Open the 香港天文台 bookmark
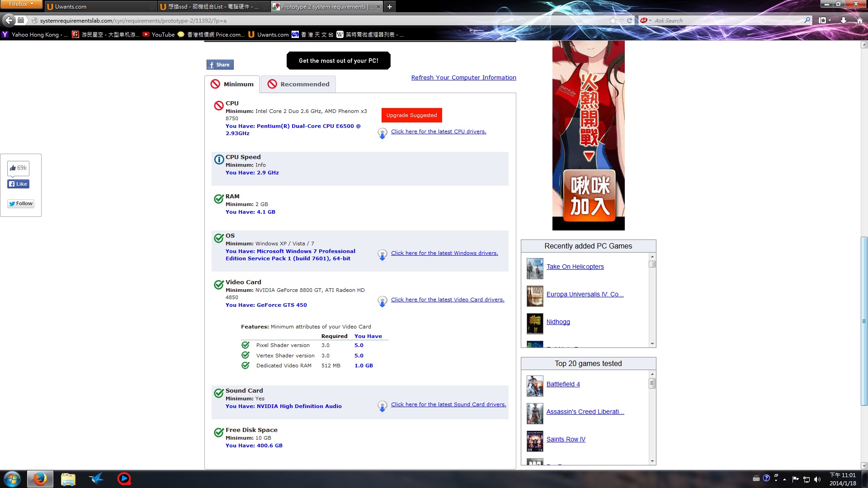This screenshot has height=488, width=868. click(x=313, y=34)
